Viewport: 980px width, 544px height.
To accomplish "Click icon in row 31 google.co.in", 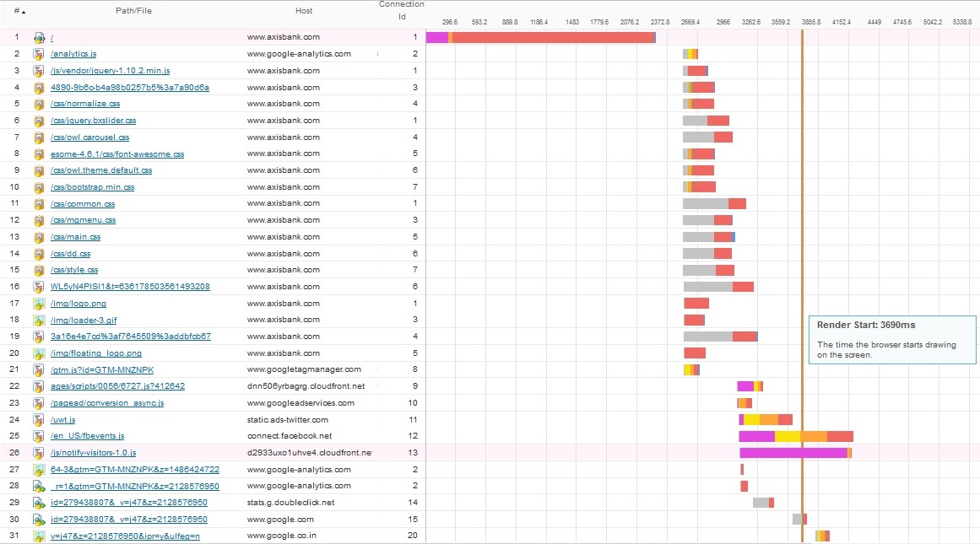I will [x=39, y=536].
